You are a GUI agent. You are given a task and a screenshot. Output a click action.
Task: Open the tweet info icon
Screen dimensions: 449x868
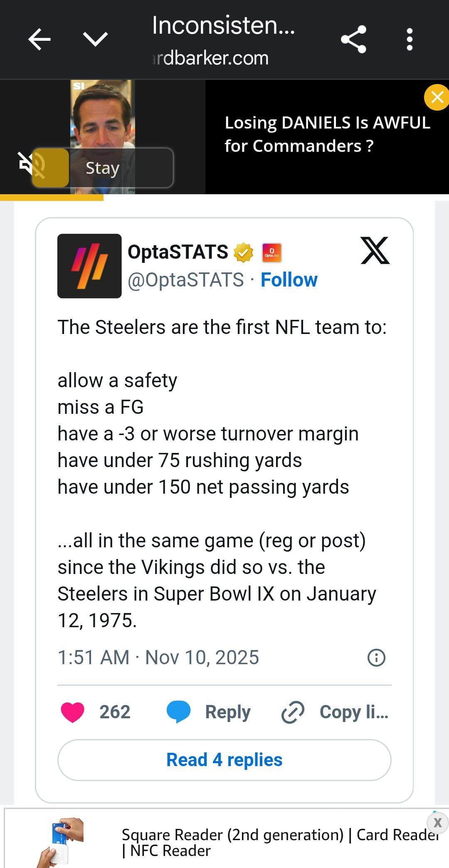[376, 658]
